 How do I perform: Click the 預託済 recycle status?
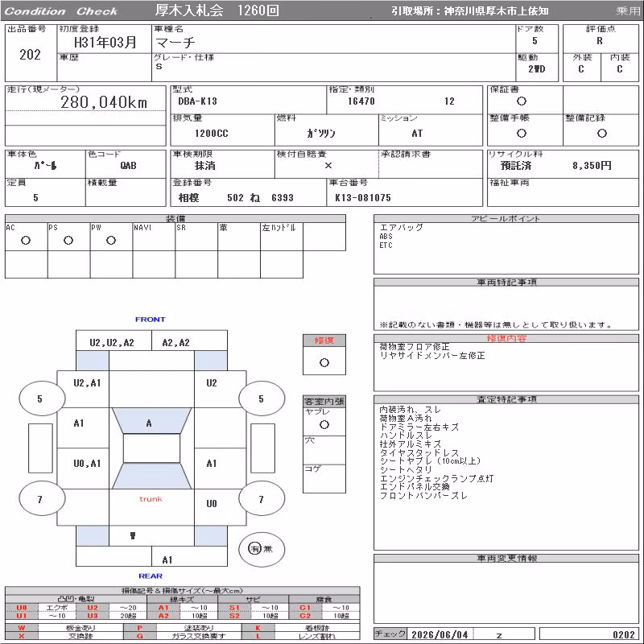(516, 166)
